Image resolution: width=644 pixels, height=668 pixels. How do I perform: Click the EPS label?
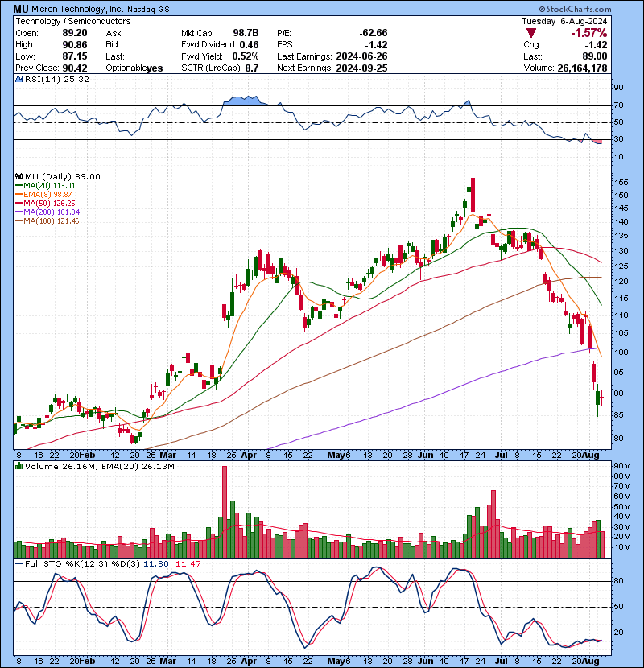tap(286, 45)
